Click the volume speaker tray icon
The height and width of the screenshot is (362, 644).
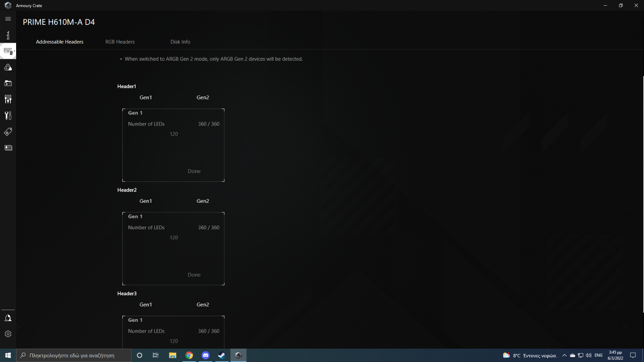click(x=588, y=356)
